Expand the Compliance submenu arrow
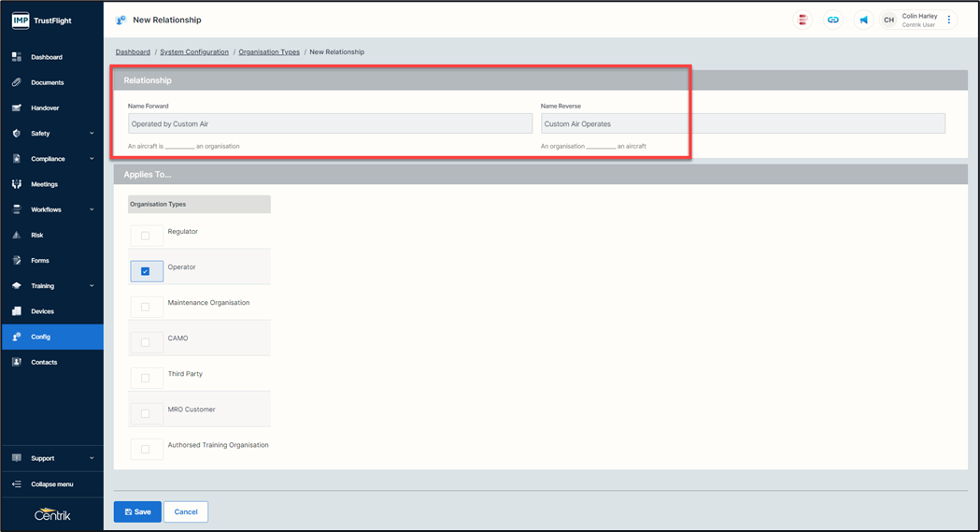The image size is (980, 532). (92, 159)
